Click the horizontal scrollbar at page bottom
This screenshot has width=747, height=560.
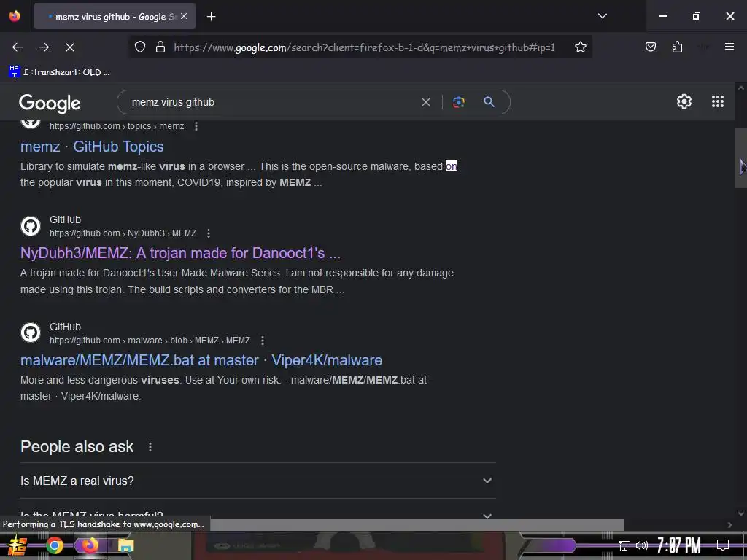[x=417, y=525]
